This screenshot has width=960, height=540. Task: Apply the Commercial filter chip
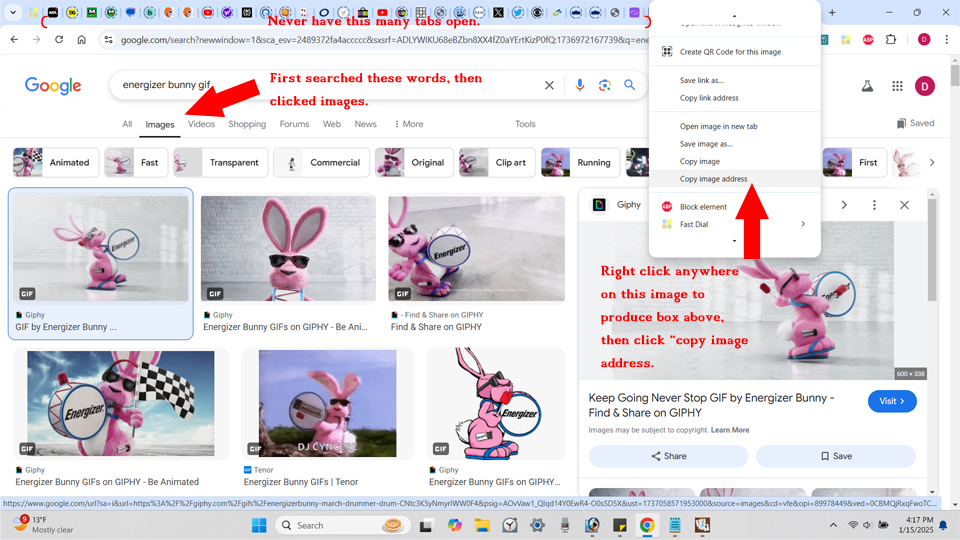click(321, 162)
